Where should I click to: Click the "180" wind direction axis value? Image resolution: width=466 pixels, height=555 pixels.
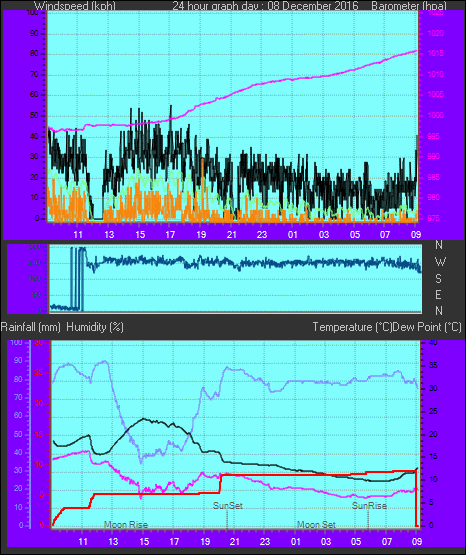tap(35, 279)
